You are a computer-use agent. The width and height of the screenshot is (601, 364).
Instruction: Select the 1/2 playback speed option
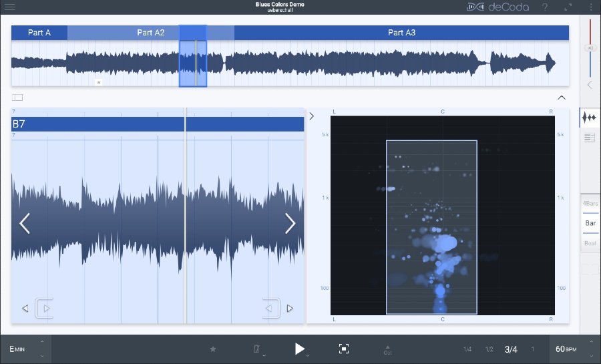pyautogui.click(x=489, y=349)
